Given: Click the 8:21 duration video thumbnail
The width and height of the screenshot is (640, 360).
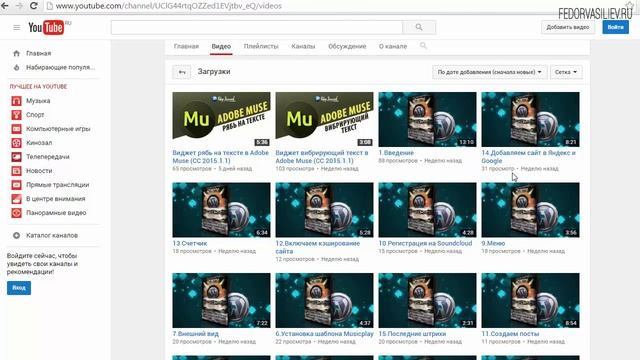Looking at the screenshot, I should tap(530, 119).
